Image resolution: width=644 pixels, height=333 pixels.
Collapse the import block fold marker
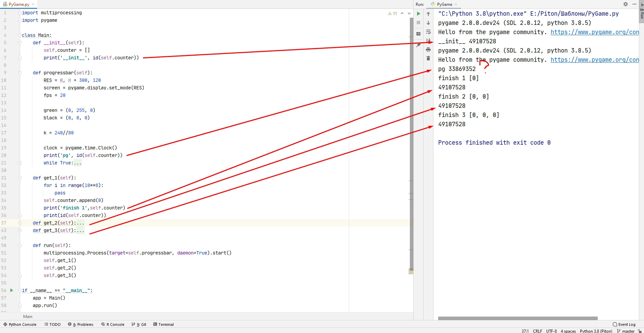coord(20,13)
